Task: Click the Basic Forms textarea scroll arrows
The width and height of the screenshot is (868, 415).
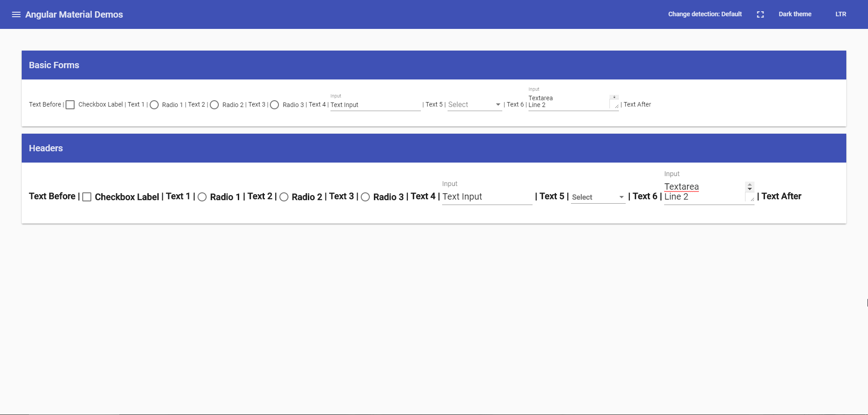Action: (x=614, y=97)
